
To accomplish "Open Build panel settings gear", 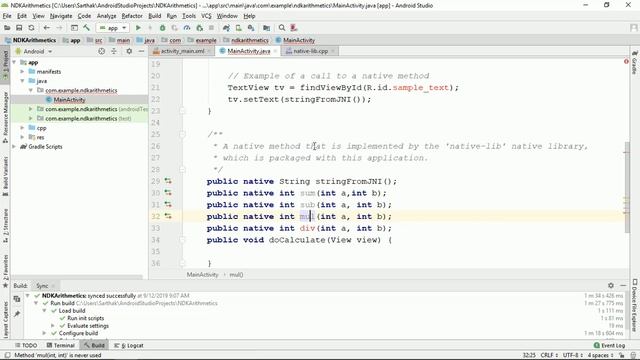I will [611, 285].
